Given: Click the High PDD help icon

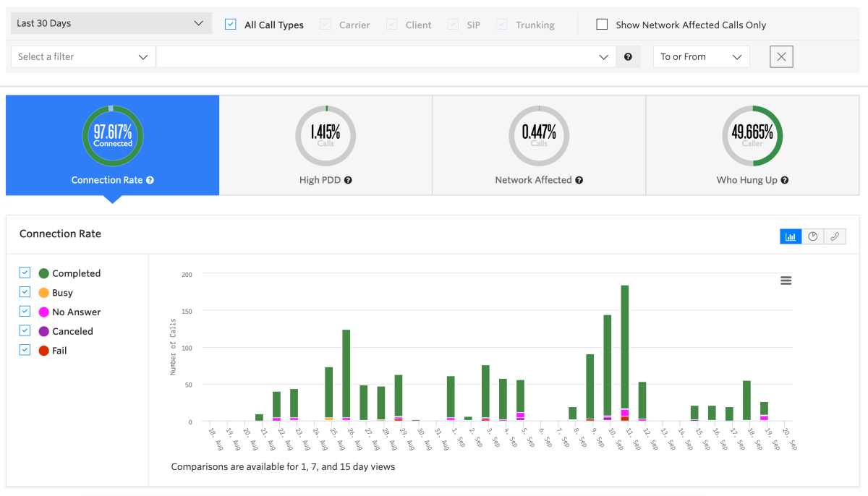Looking at the screenshot, I should [x=348, y=180].
